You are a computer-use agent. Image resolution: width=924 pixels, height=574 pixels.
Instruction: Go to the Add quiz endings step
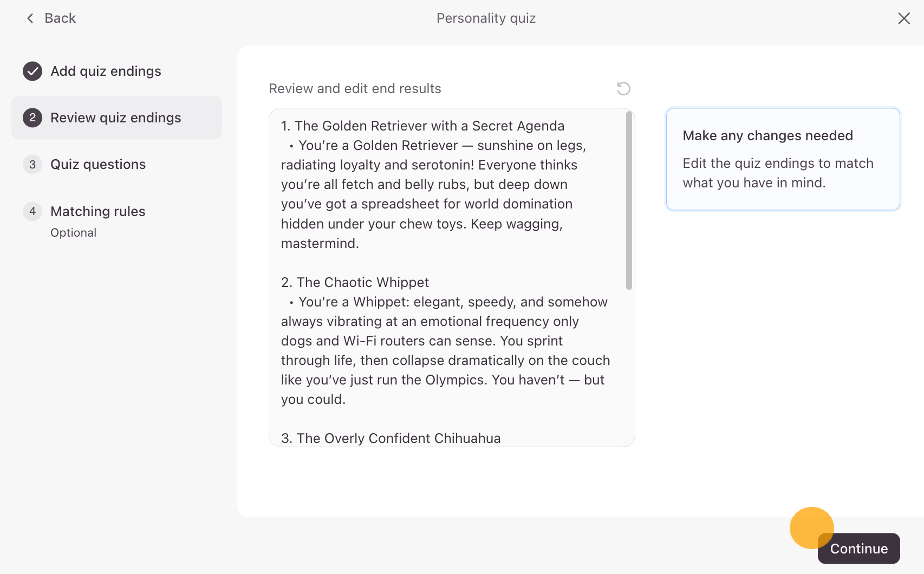[x=106, y=71]
